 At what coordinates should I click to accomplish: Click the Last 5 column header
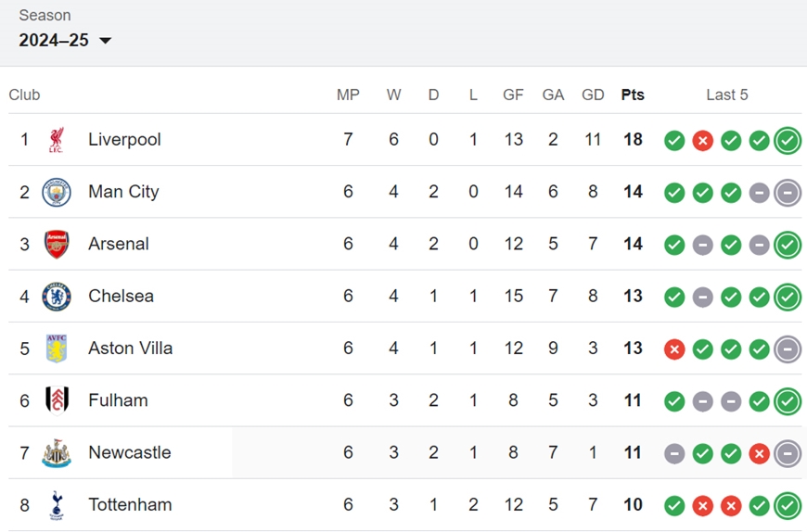726,95
